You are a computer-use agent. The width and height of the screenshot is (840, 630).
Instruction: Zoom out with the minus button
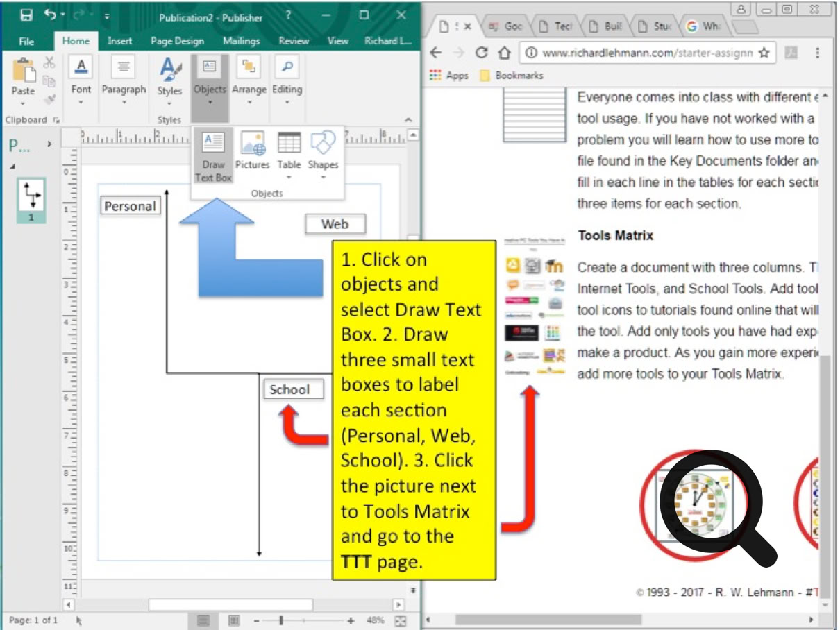[x=257, y=620]
